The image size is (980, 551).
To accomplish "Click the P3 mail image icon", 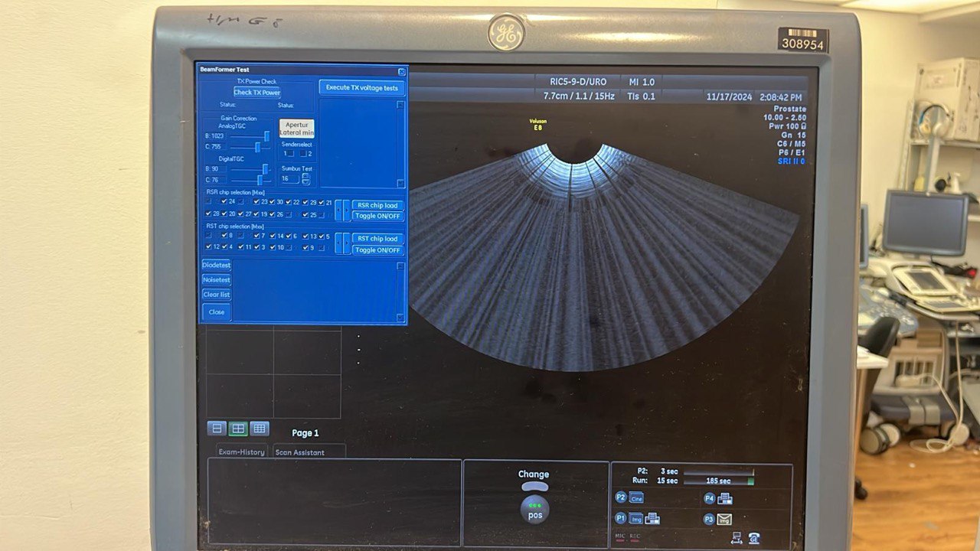I will (724, 519).
